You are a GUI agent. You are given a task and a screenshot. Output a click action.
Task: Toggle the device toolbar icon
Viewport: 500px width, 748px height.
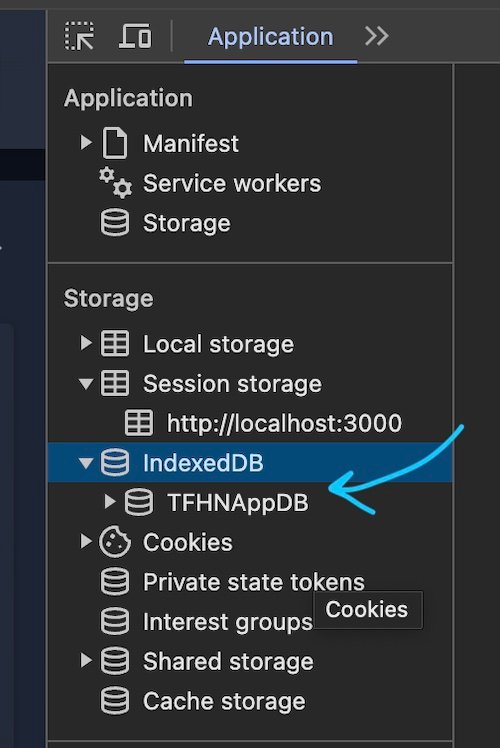click(x=135, y=36)
